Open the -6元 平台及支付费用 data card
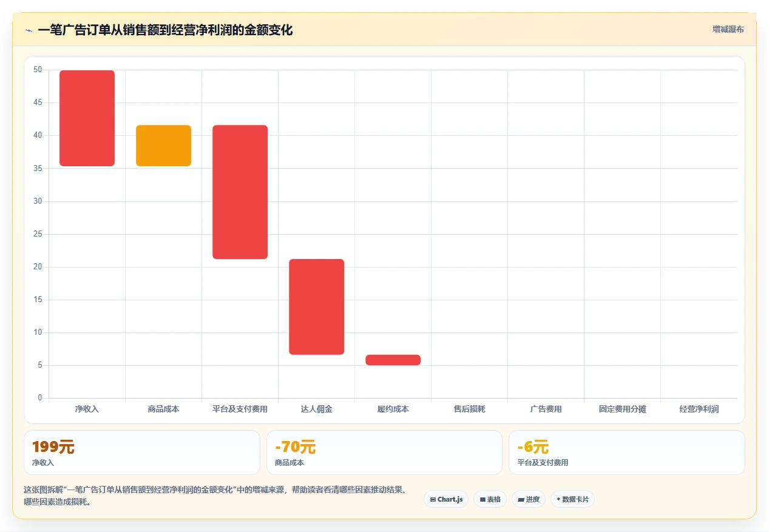The image size is (769, 532). pos(626,453)
